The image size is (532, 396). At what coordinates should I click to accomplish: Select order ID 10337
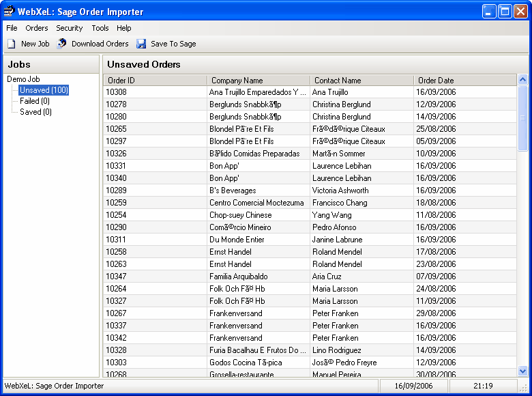tap(116, 326)
